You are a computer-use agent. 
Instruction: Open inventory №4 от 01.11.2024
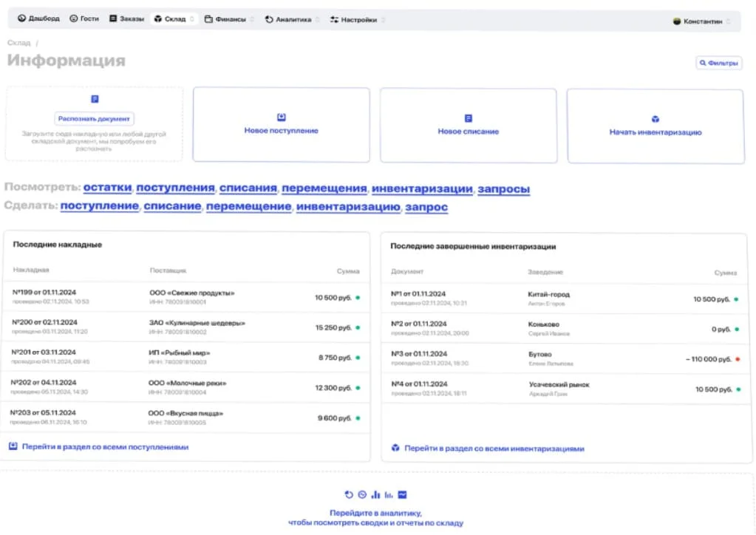(420, 384)
